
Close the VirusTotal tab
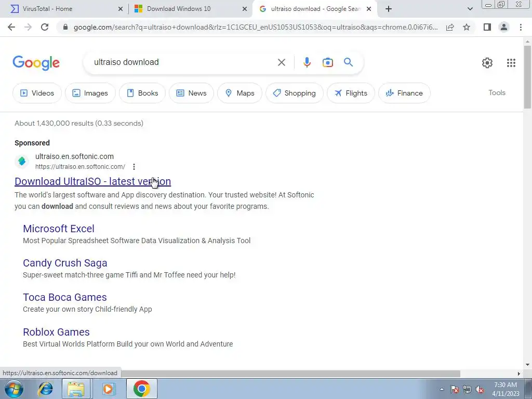[x=120, y=9]
